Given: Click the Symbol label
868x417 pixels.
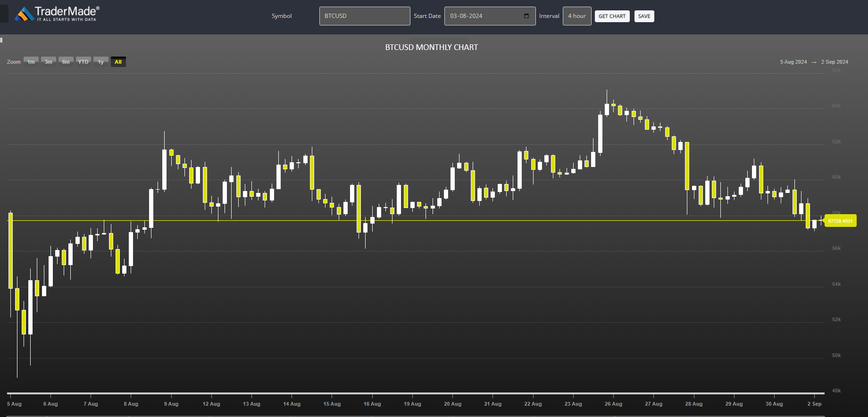Looking at the screenshot, I should [282, 16].
